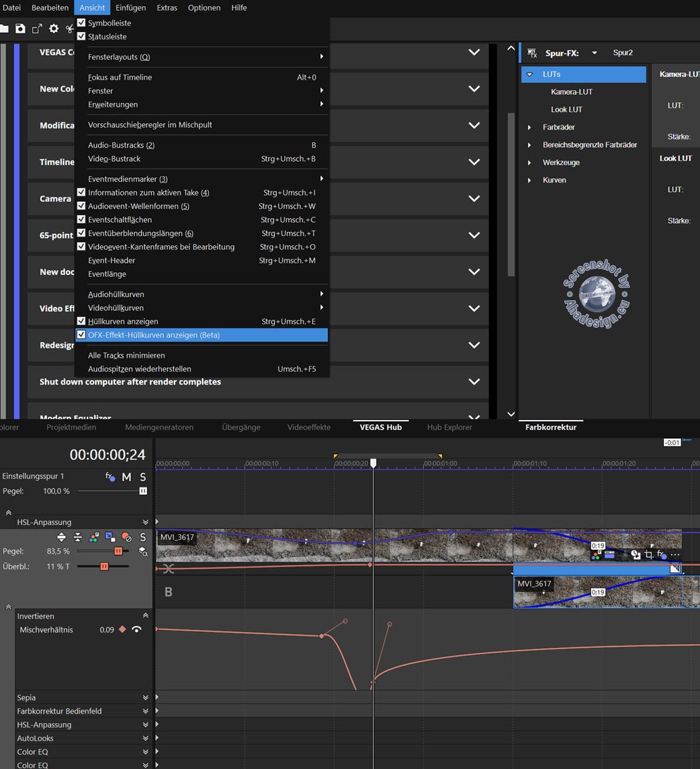The width and height of the screenshot is (700, 769).
Task: Mute Einstellungsspur 1 with the M button
Action: tap(126, 477)
